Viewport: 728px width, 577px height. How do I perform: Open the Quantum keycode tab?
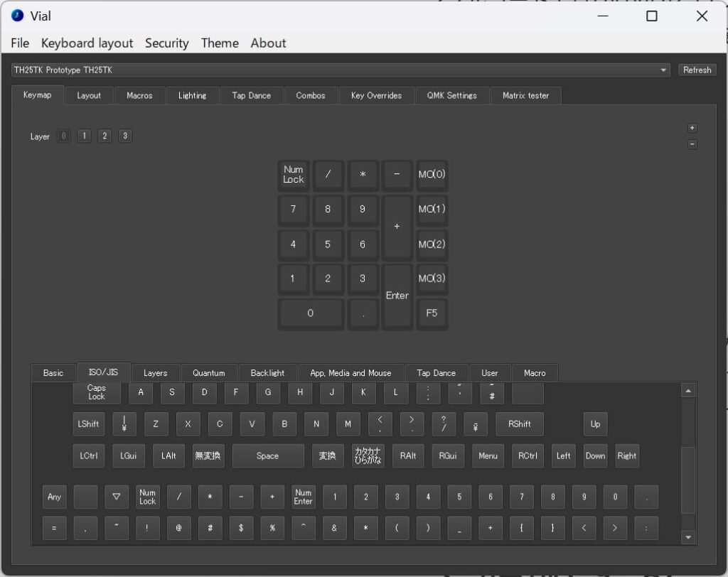click(x=209, y=373)
